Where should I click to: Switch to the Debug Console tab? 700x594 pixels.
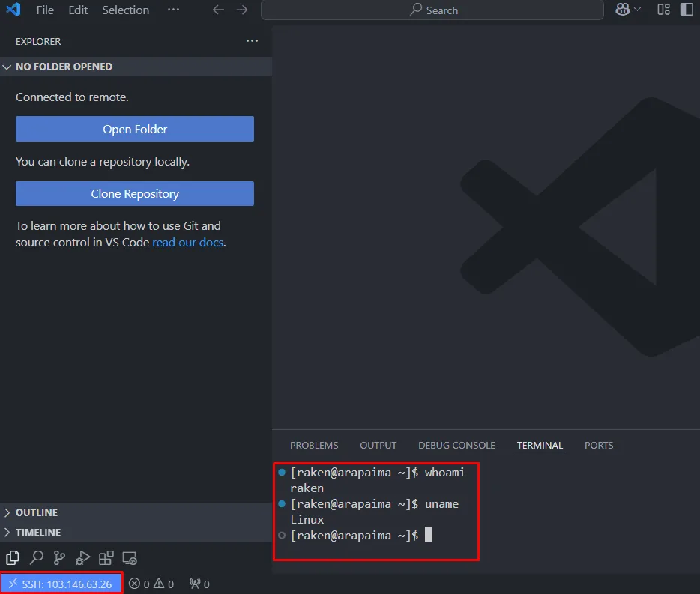coord(456,445)
